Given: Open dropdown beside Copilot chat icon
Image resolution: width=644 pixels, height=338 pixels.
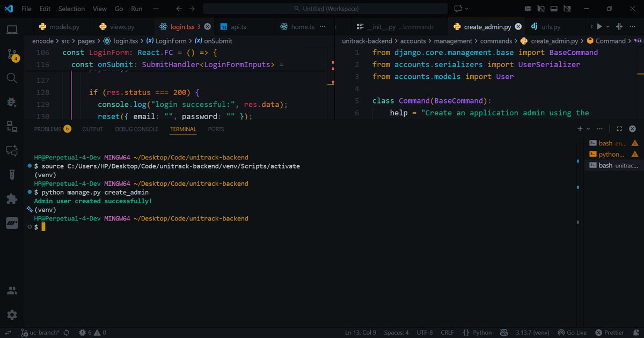Looking at the screenshot, I should click(x=467, y=9).
